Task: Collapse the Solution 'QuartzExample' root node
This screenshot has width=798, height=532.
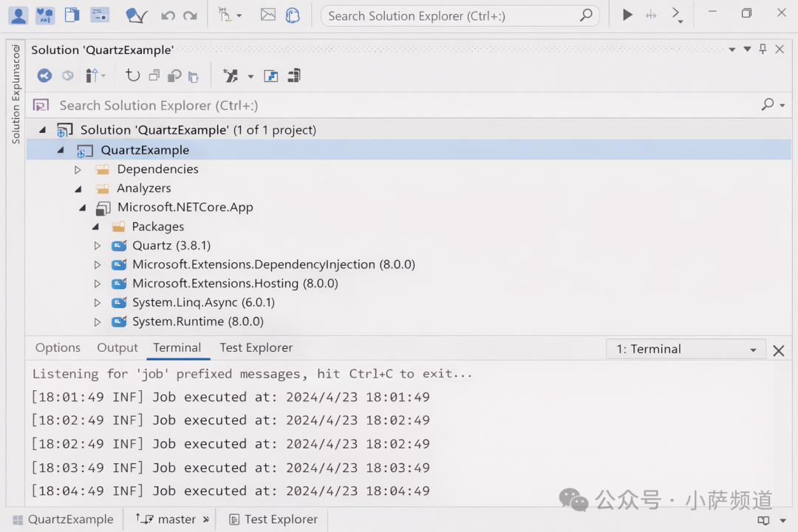Action: click(x=43, y=130)
